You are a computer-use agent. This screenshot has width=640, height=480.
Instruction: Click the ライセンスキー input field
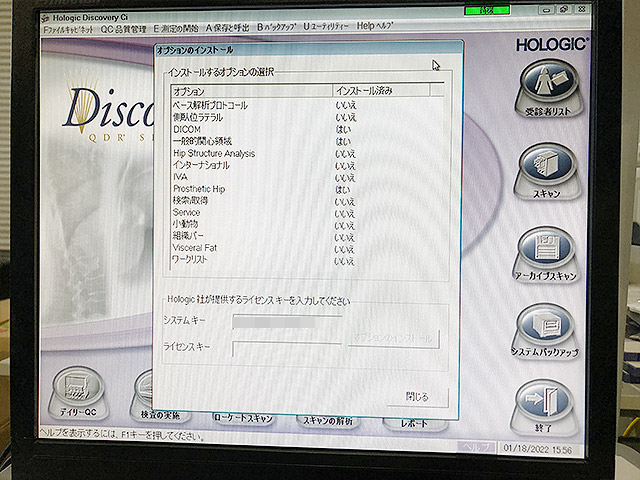pyautogui.click(x=288, y=346)
